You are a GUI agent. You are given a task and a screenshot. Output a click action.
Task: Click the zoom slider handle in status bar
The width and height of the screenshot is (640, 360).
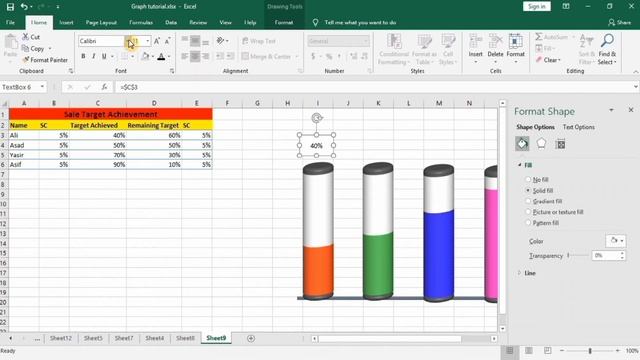click(590, 351)
